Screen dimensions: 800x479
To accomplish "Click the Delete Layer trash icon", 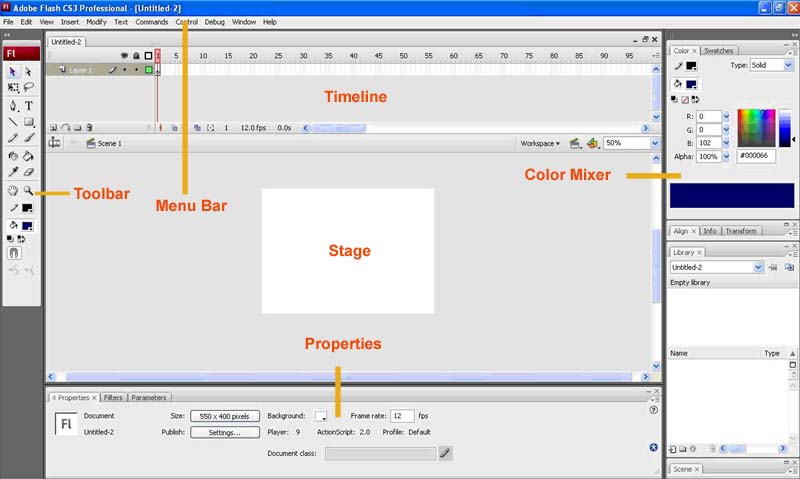I will 89,128.
